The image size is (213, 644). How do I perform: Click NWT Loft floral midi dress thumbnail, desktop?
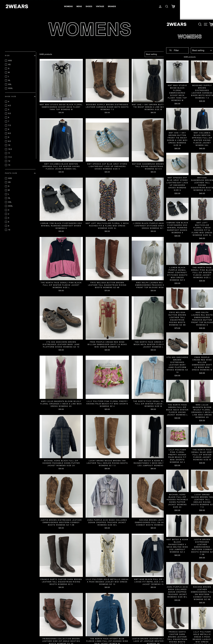point(107,199)
